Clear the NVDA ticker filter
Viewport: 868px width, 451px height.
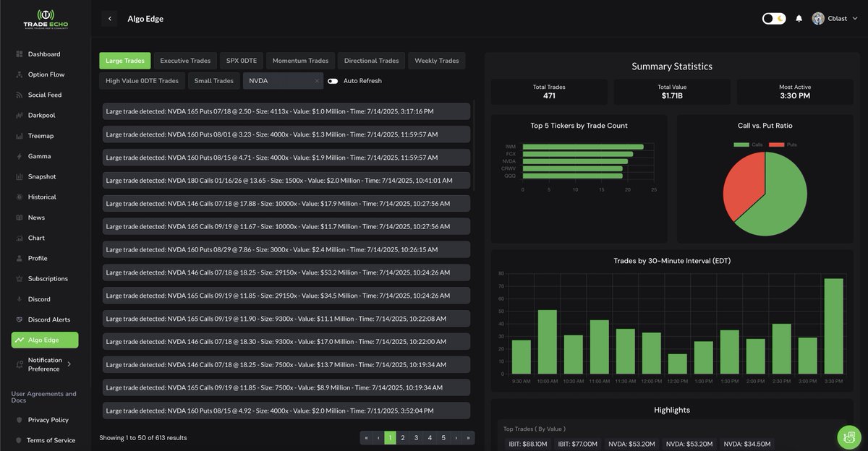click(x=316, y=81)
